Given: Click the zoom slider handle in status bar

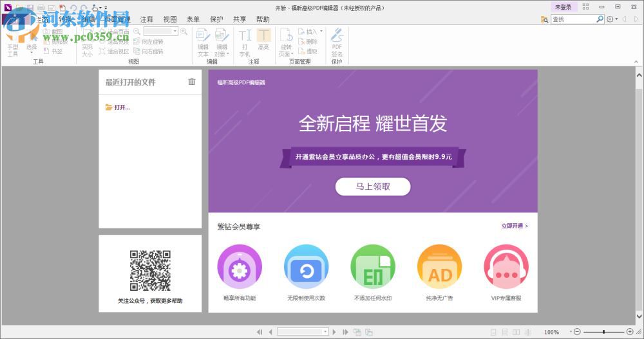Looking at the screenshot, I should pyautogui.click(x=604, y=332).
